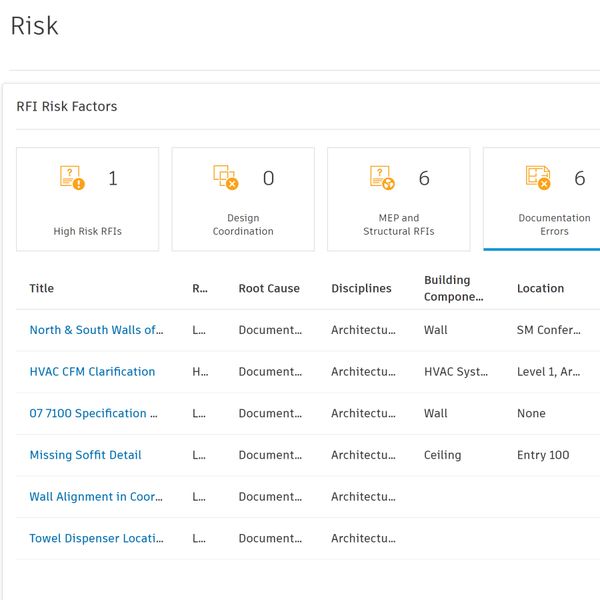Click the High Risk RFIs warning icon
The height and width of the screenshot is (600, 600).
(x=72, y=178)
